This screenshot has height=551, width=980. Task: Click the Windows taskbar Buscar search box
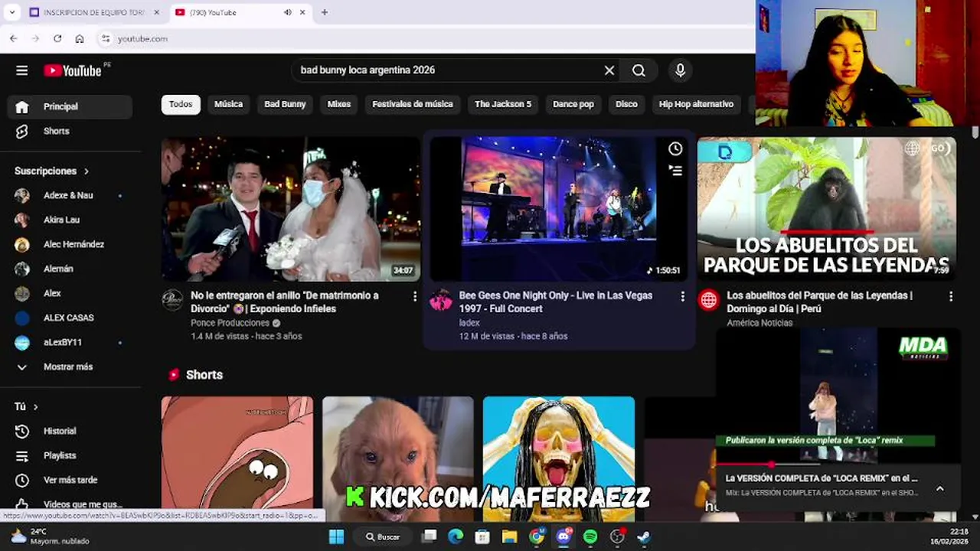click(383, 536)
